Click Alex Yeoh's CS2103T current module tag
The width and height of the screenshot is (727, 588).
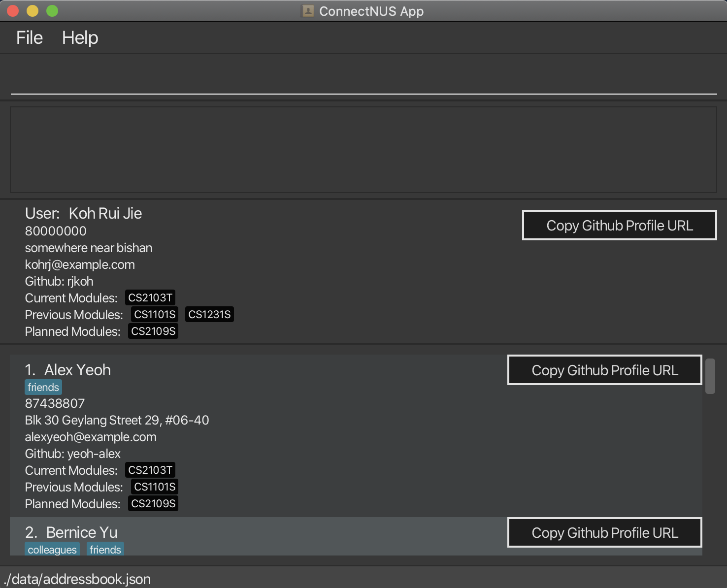150,470
